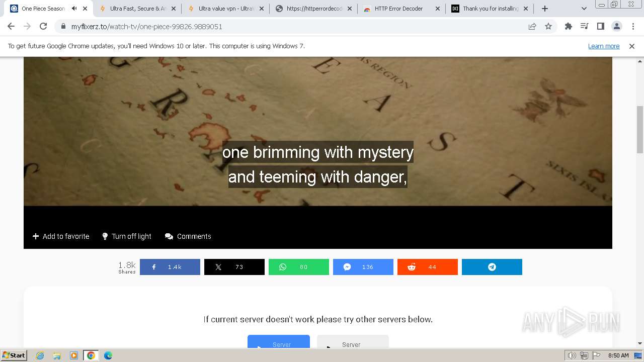Image resolution: width=644 pixels, height=362 pixels.
Task: Click the network icon in system tray
Action: (584, 355)
